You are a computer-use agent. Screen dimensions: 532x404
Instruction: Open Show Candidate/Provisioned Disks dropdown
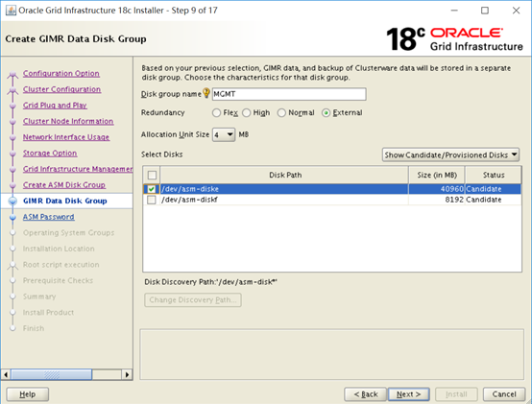(450, 154)
